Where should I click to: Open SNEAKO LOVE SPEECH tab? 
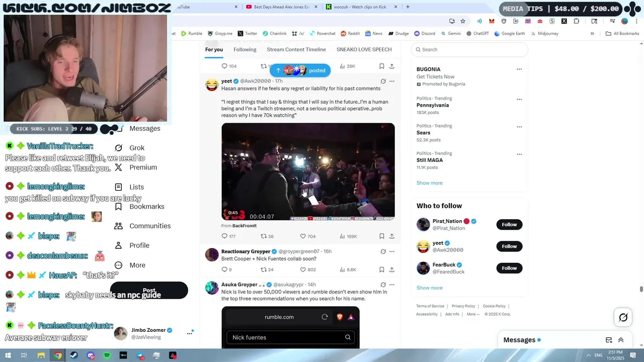pyautogui.click(x=364, y=49)
